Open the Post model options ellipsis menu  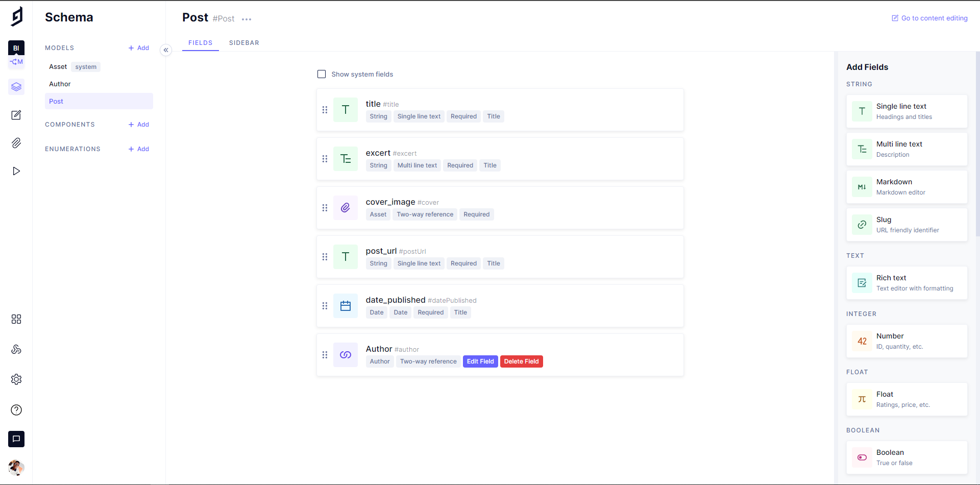[247, 19]
